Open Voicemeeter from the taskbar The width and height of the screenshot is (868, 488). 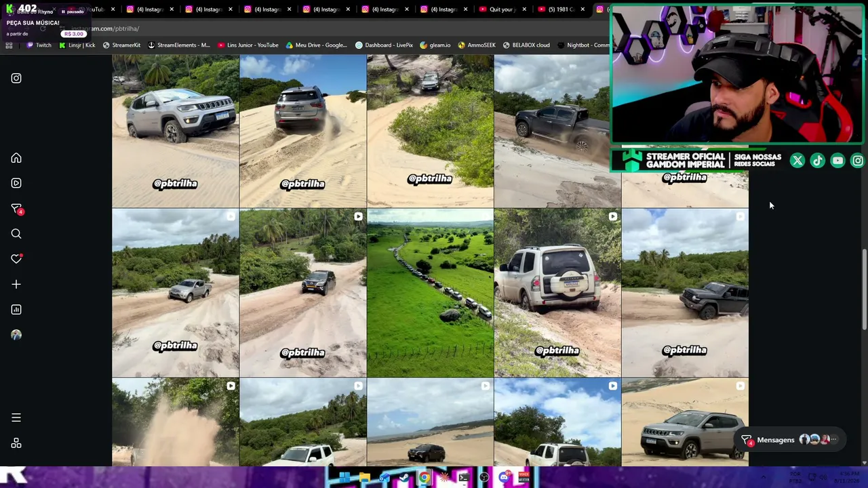pos(524,478)
